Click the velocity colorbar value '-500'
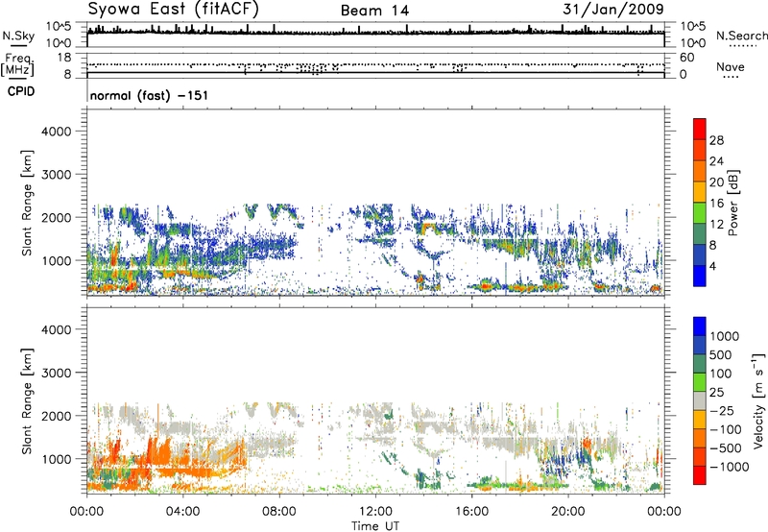 pyautogui.click(x=726, y=447)
